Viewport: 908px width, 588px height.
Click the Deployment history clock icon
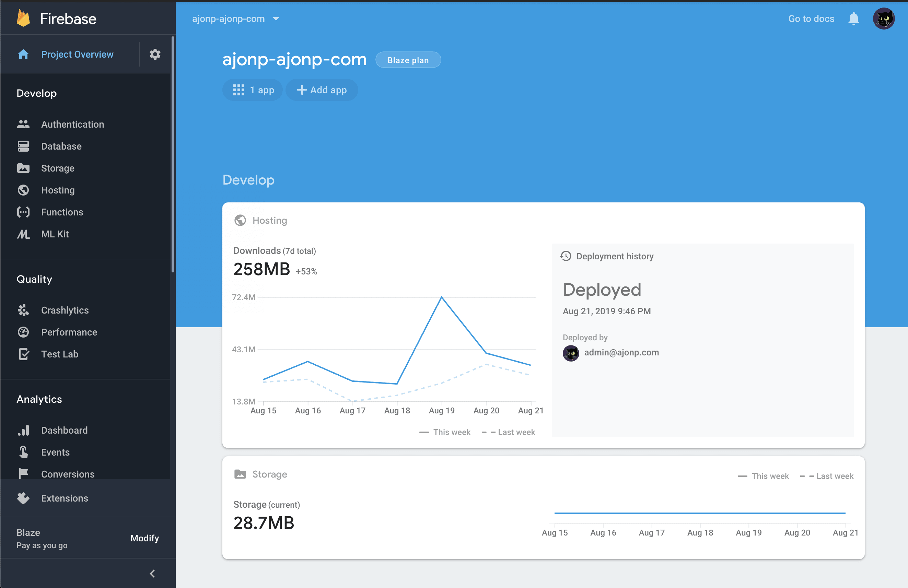pos(566,256)
